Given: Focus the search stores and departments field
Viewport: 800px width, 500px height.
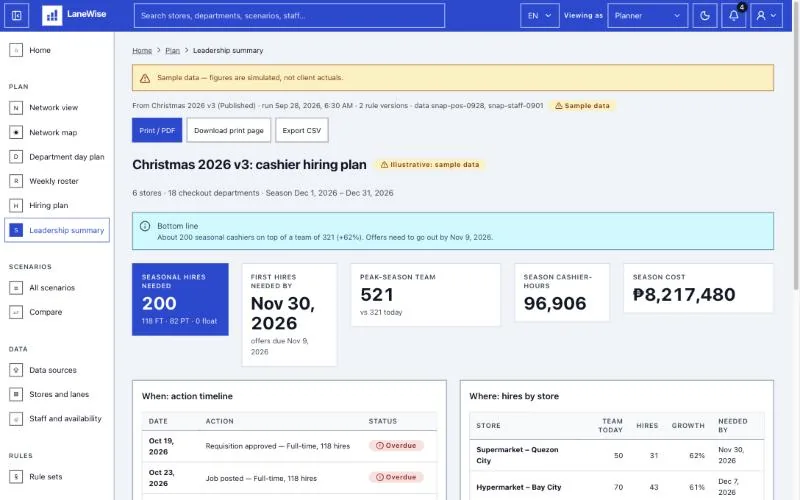Looking at the screenshot, I should point(289,16).
